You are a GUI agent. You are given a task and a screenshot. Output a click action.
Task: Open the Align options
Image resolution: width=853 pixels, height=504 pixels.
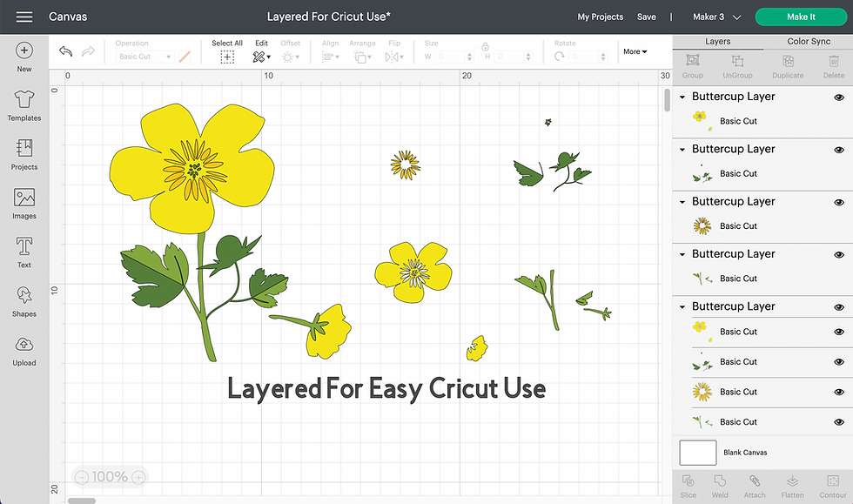(330, 51)
